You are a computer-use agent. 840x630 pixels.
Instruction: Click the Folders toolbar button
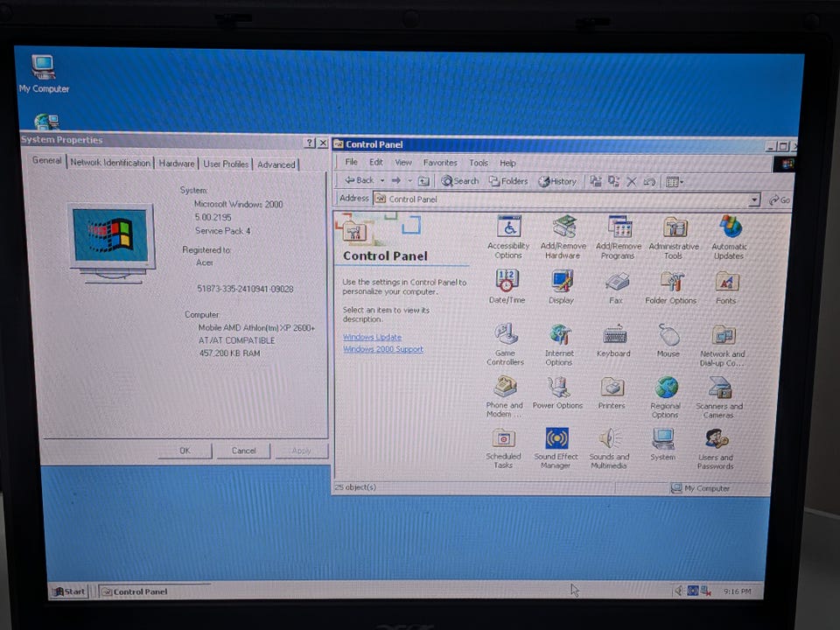(x=508, y=181)
